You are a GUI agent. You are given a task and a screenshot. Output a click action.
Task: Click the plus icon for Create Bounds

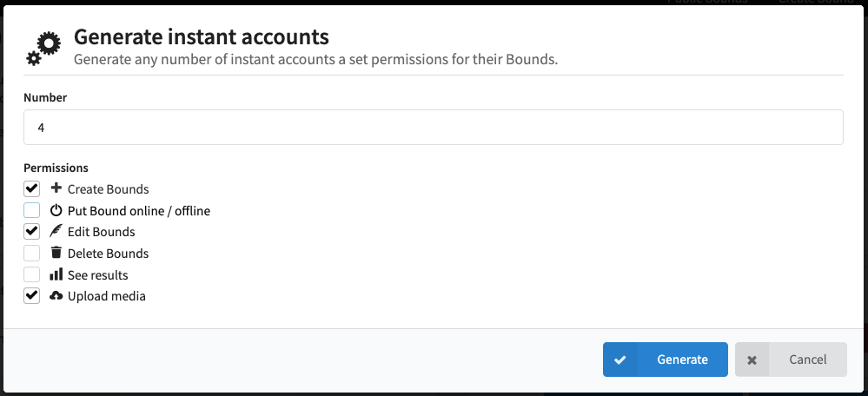56,188
